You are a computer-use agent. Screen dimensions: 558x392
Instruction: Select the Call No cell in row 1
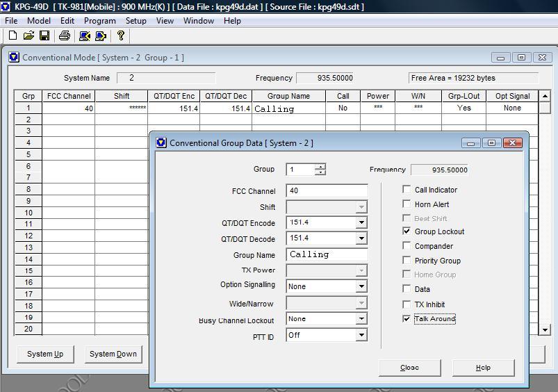click(343, 108)
